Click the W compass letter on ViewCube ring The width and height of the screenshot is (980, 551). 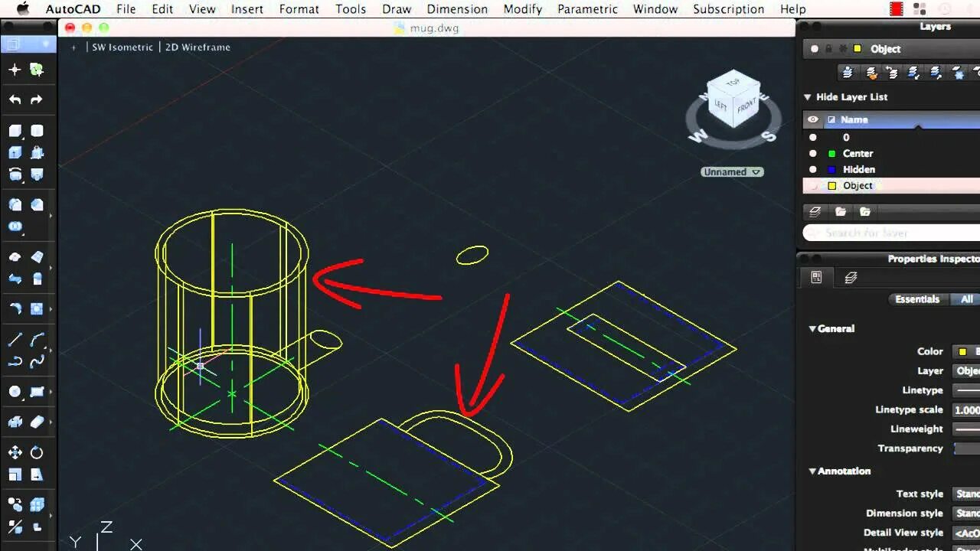698,136
